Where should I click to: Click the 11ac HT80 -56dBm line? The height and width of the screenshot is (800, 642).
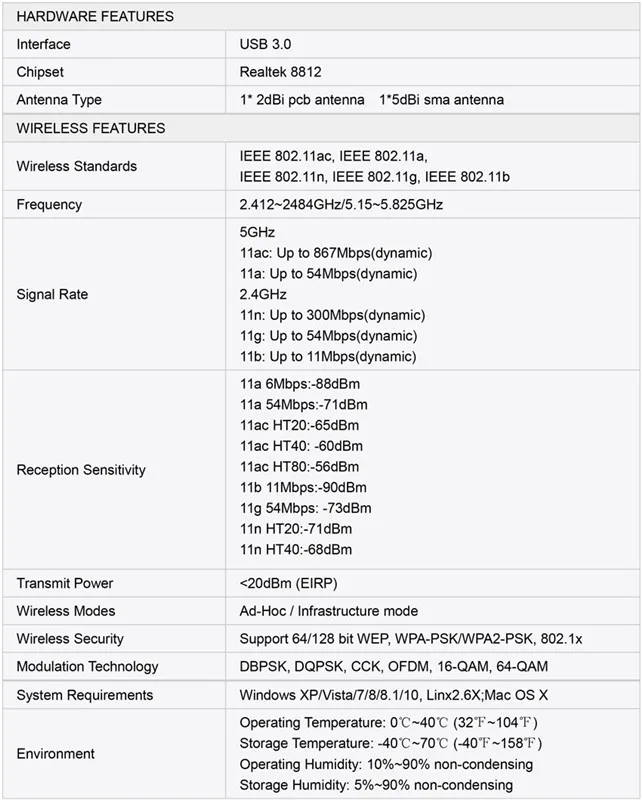pyautogui.click(x=300, y=467)
